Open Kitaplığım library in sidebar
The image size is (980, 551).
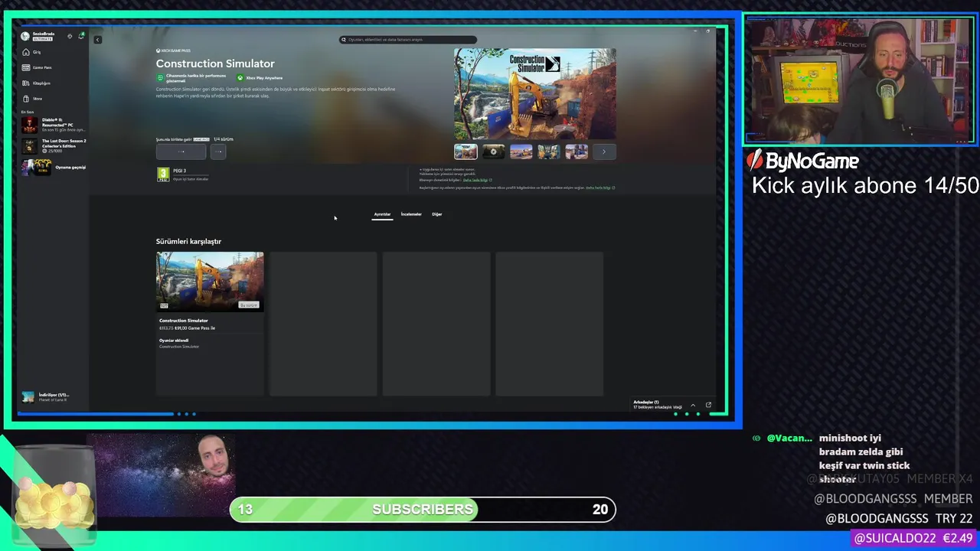coord(37,83)
